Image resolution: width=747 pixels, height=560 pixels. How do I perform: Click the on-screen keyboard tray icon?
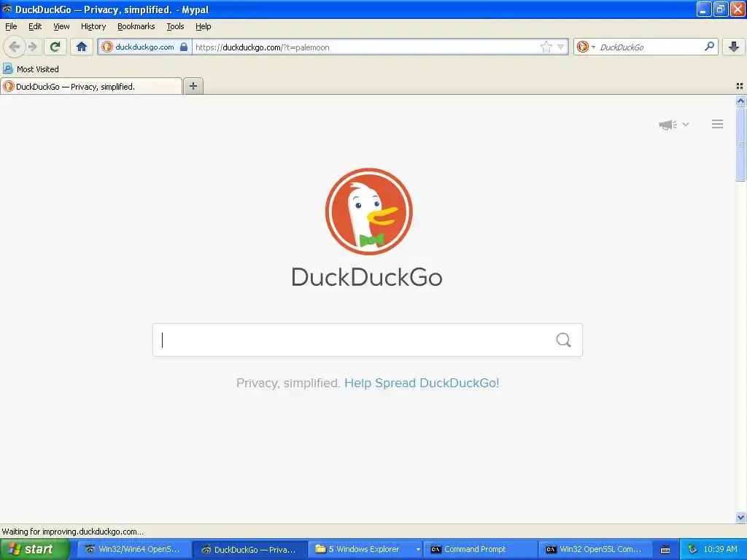665,550
